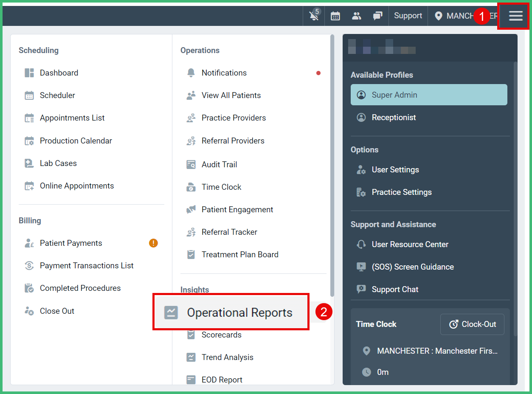Viewport: 532px width, 394px height.
Task: Open the Trend Analysis report
Action: pos(227,357)
